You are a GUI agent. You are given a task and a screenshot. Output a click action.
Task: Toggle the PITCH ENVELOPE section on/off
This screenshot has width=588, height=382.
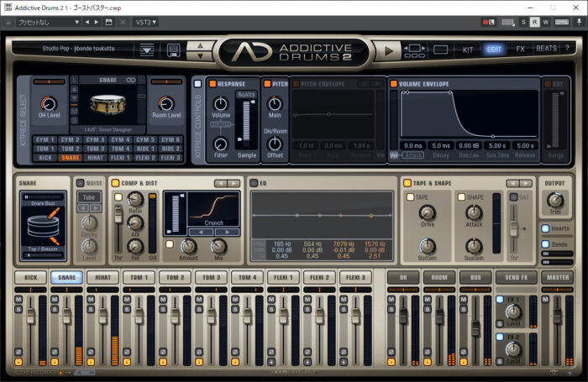point(296,84)
